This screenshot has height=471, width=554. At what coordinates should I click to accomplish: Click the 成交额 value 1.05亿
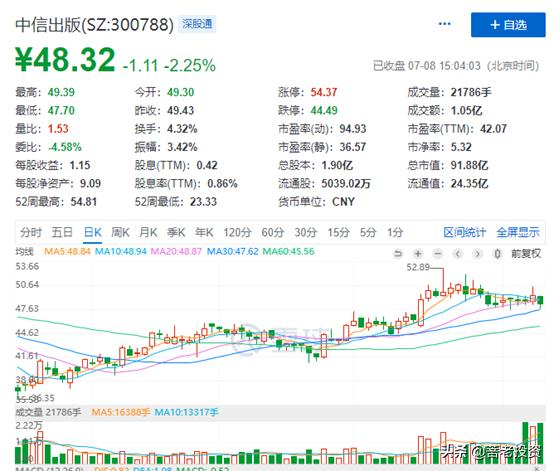tap(466, 111)
